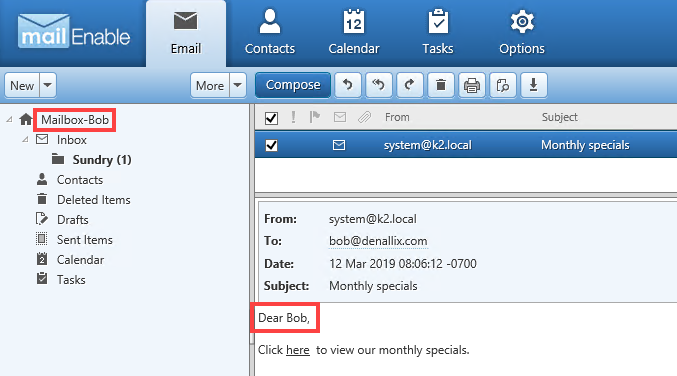Click the flag column header icon
This screenshot has width=677, height=376.
coord(315,117)
